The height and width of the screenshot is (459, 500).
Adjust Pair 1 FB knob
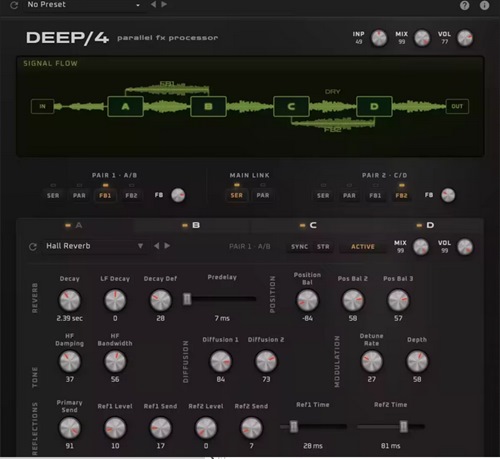coord(178,195)
